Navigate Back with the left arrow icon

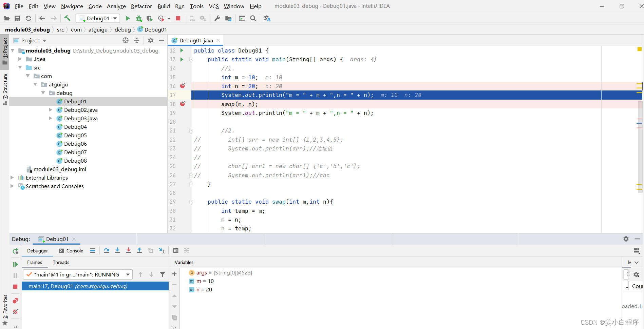click(x=42, y=18)
